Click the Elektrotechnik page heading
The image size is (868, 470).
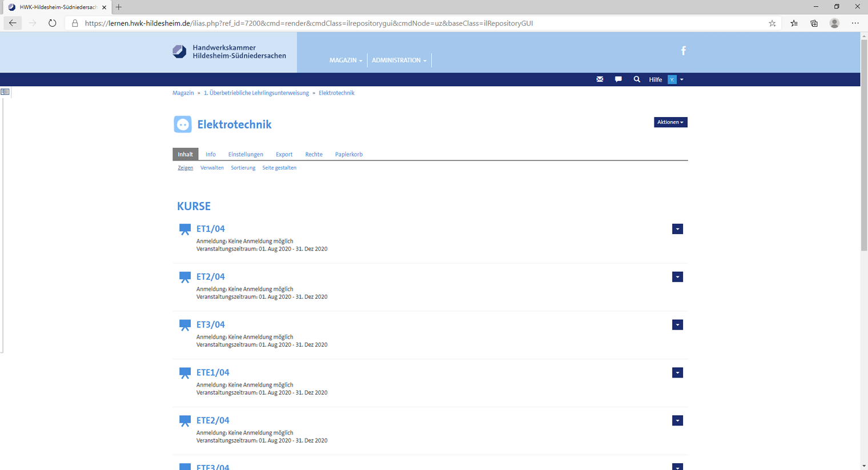(234, 124)
